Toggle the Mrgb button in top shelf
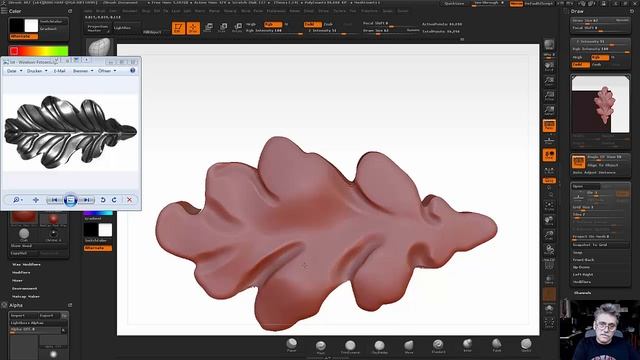640x360 pixels. pyautogui.click(x=251, y=24)
